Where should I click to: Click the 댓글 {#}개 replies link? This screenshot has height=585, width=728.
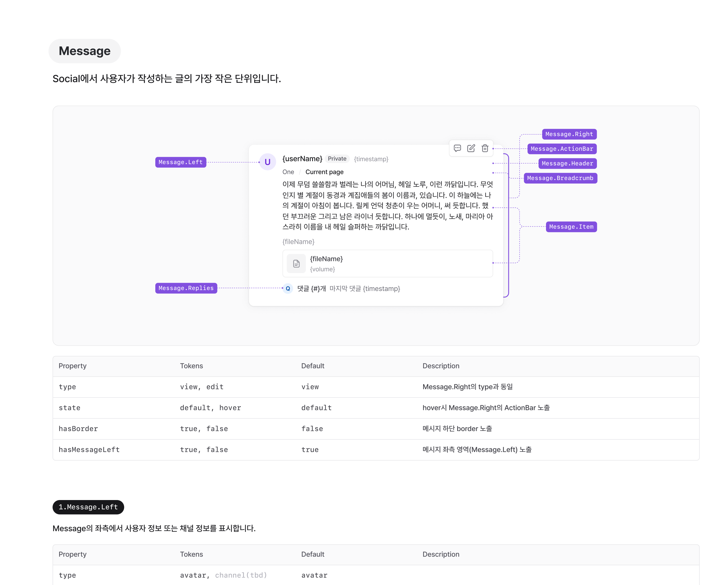click(311, 289)
